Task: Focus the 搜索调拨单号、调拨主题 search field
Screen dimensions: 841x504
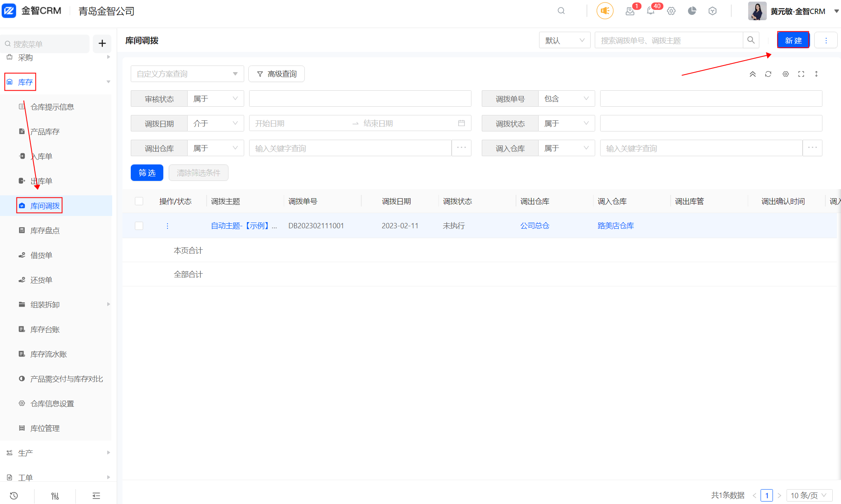Action: coord(669,40)
